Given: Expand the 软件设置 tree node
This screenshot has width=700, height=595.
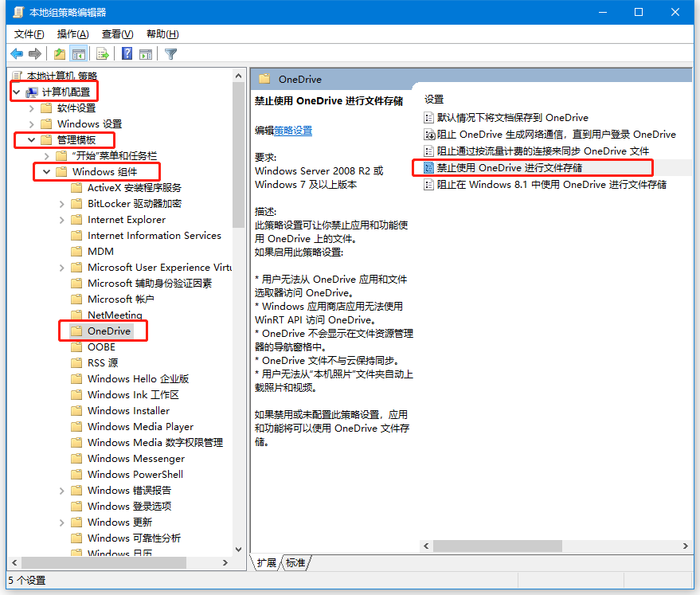Looking at the screenshot, I should [31, 108].
